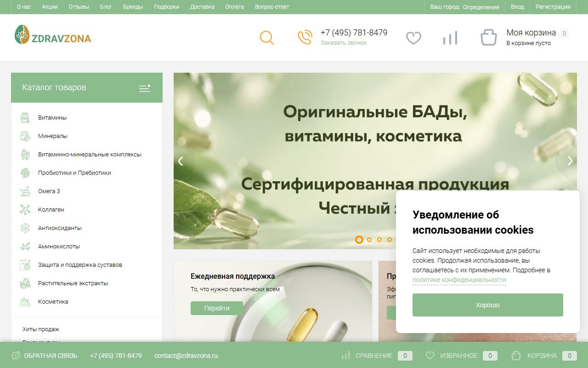Click the Коллаген category icon
The image size is (588, 368).
tap(25, 210)
